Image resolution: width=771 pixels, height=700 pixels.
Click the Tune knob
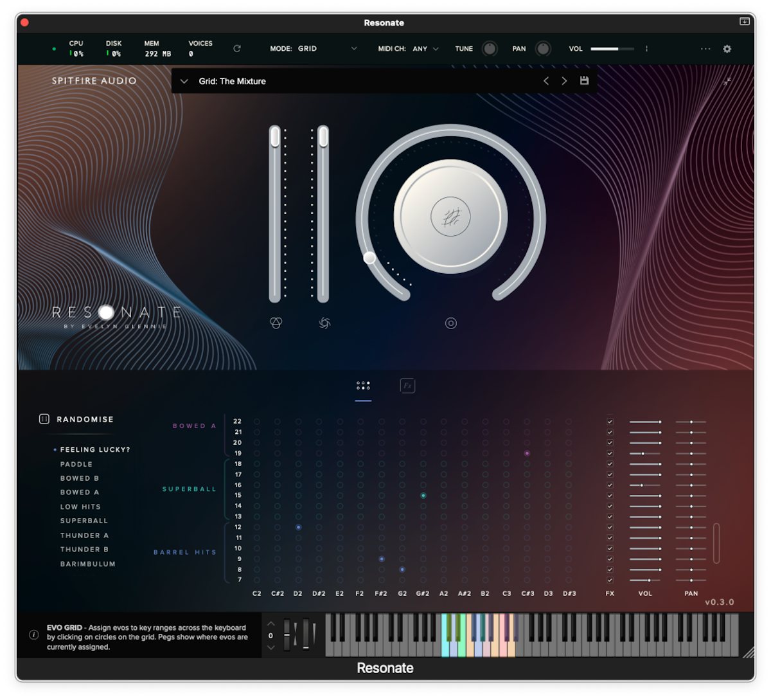pos(490,49)
